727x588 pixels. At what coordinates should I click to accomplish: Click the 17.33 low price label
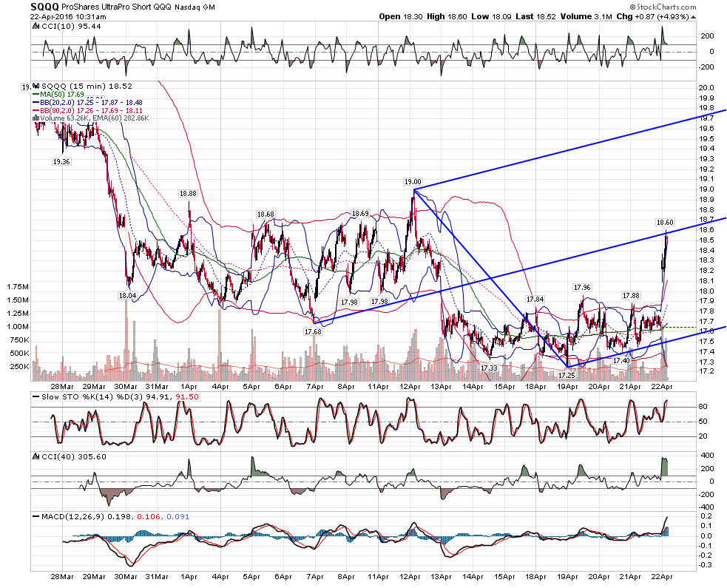[x=489, y=368]
